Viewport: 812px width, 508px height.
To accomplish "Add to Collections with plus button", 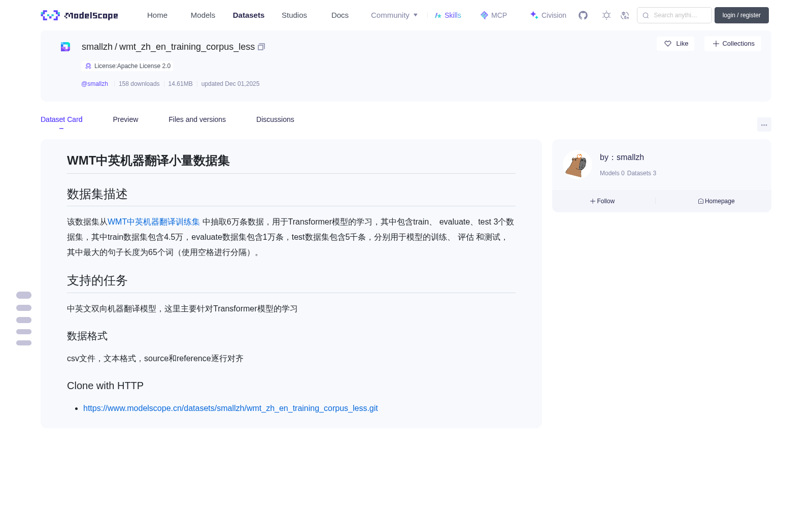I will click(733, 44).
